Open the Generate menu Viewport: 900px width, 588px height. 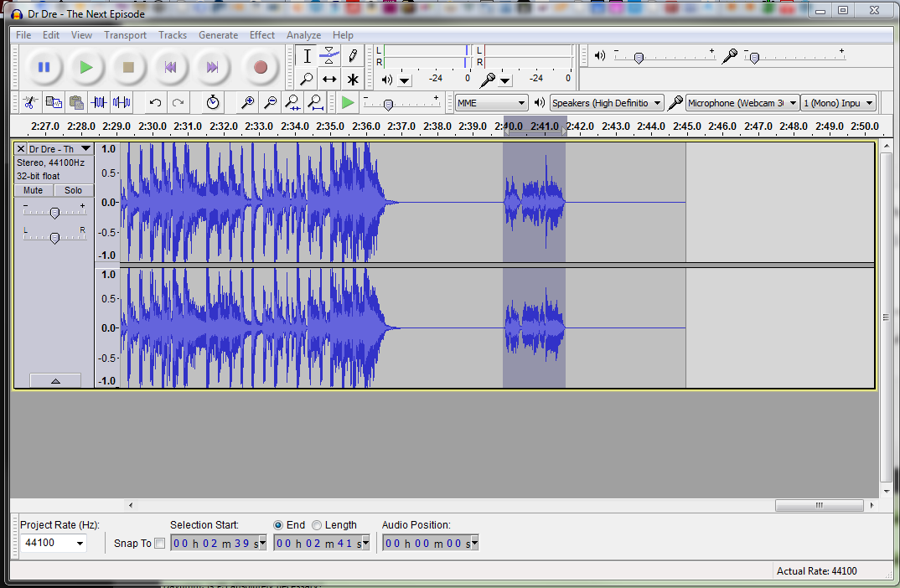[218, 35]
